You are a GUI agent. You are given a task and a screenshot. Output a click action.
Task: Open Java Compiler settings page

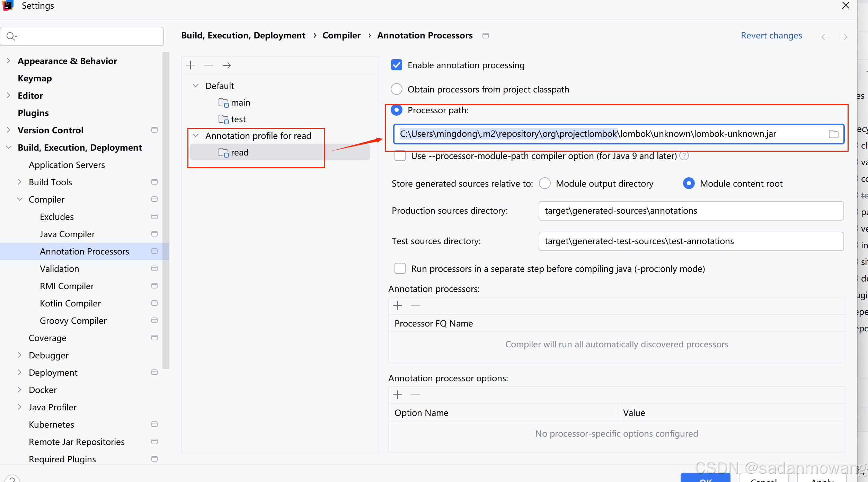tap(67, 234)
